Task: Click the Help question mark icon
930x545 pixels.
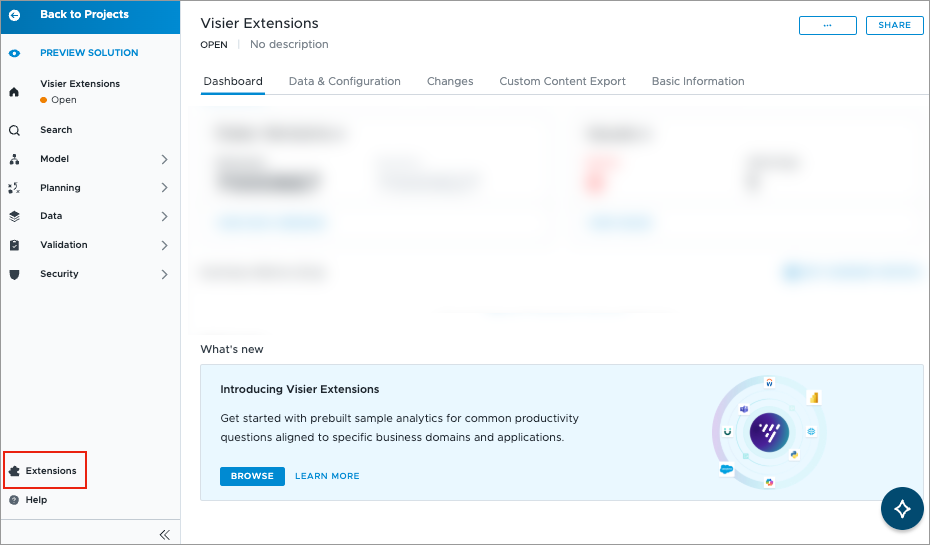Action: (14, 500)
